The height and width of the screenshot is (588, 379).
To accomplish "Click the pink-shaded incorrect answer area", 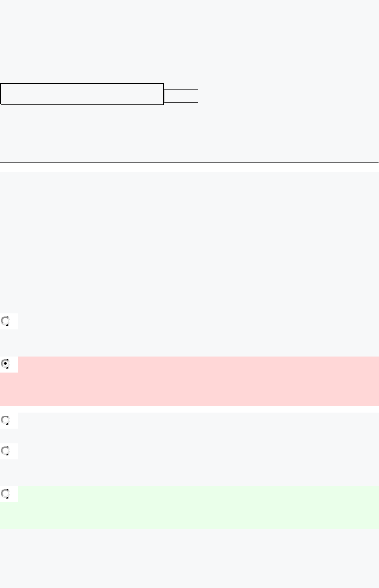I will click(x=196, y=381).
